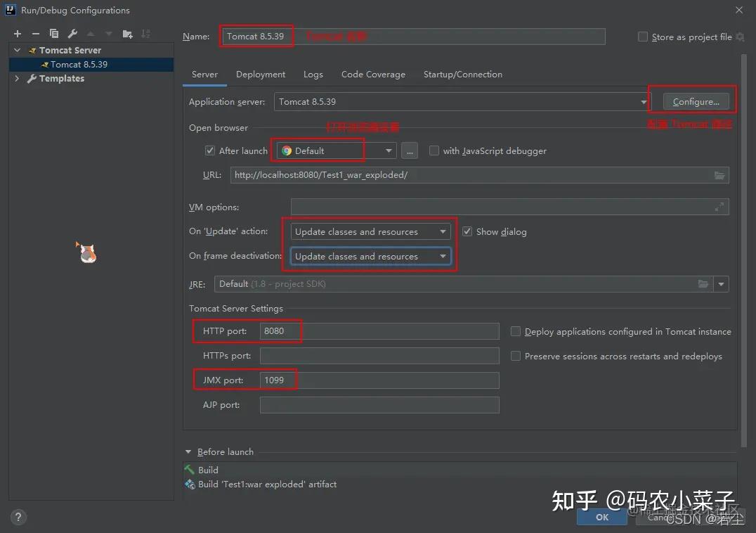Enable with JavaScript debugger
This screenshot has height=533, width=756.
(x=433, y=150)
